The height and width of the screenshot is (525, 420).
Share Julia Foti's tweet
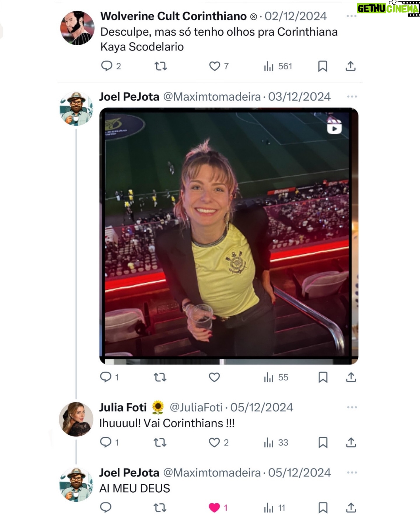click(x=351, y=442)
